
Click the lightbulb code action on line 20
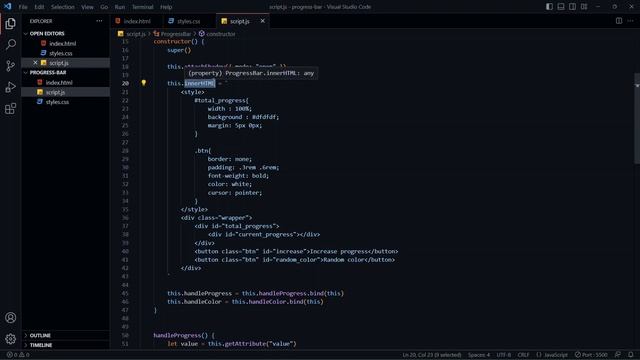point(144,83)
